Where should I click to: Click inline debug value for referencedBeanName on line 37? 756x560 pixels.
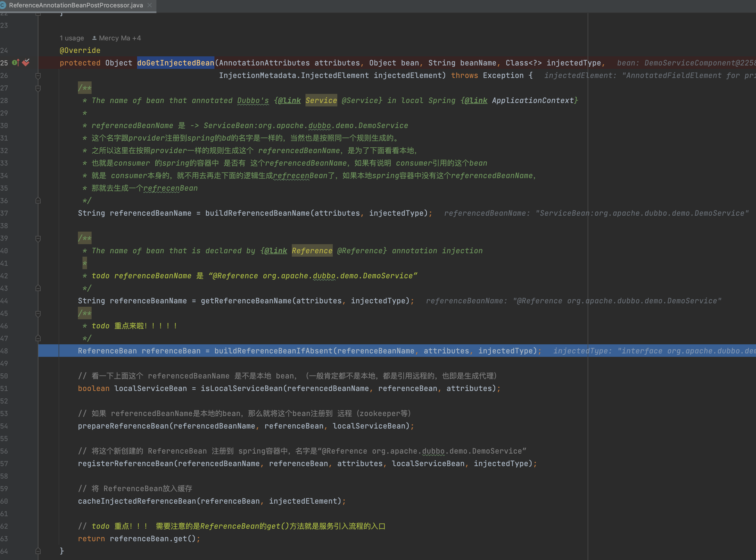tap(596, 213)
